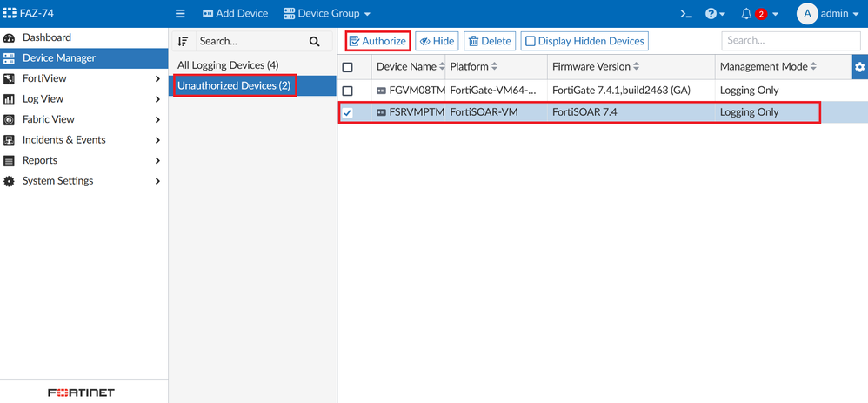Click the magnifier icon in device tree search

tap(315, 41)
